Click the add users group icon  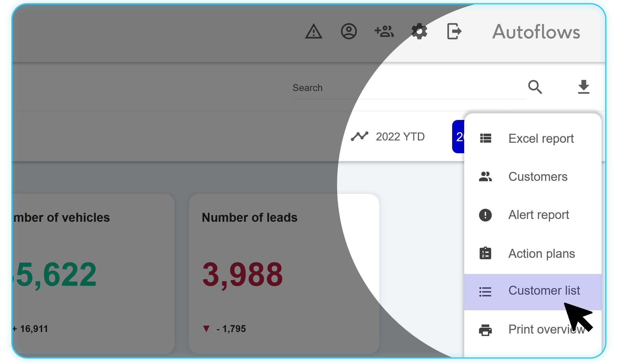384,31
